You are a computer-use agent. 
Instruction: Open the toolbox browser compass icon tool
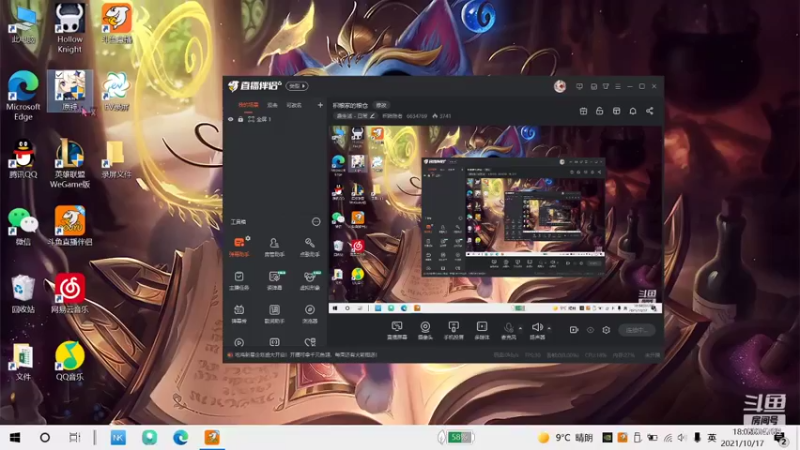[309, 314]
